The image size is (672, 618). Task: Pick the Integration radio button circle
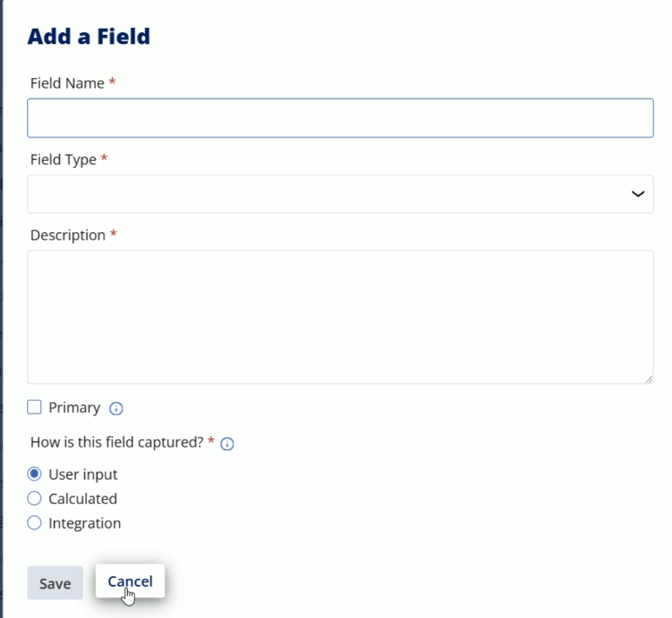[34, 523]
